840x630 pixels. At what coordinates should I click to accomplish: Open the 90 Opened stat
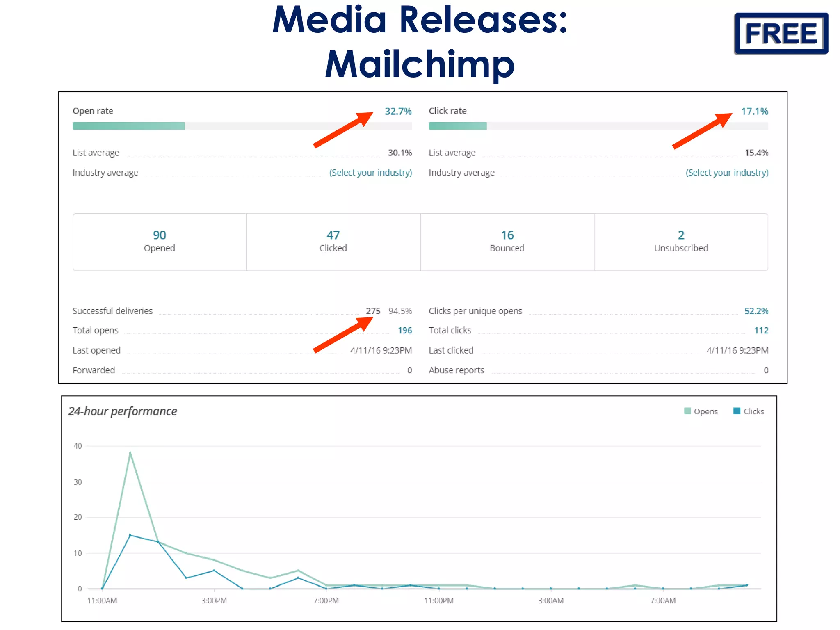[x=160, y=242]
